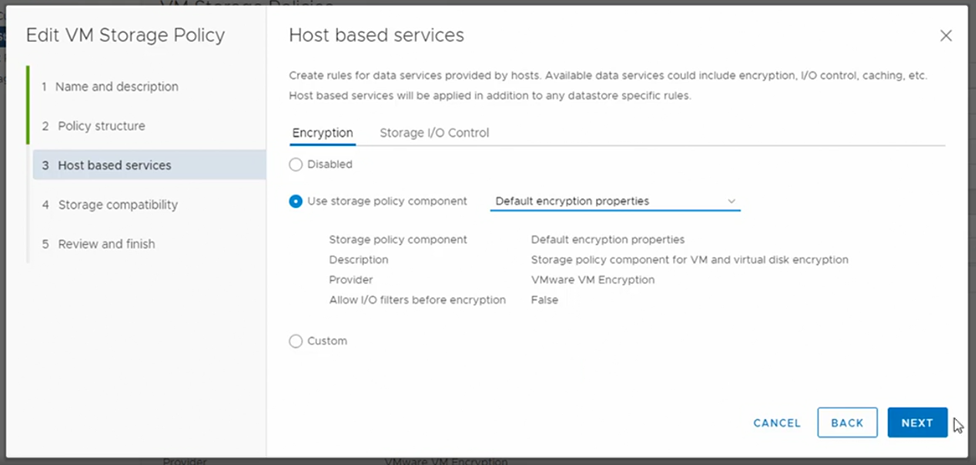Image resolution: width=976 pixels, height=465 pixels.
Task: Click the Edit VM Storage Policy title
Action: point(125,35)
